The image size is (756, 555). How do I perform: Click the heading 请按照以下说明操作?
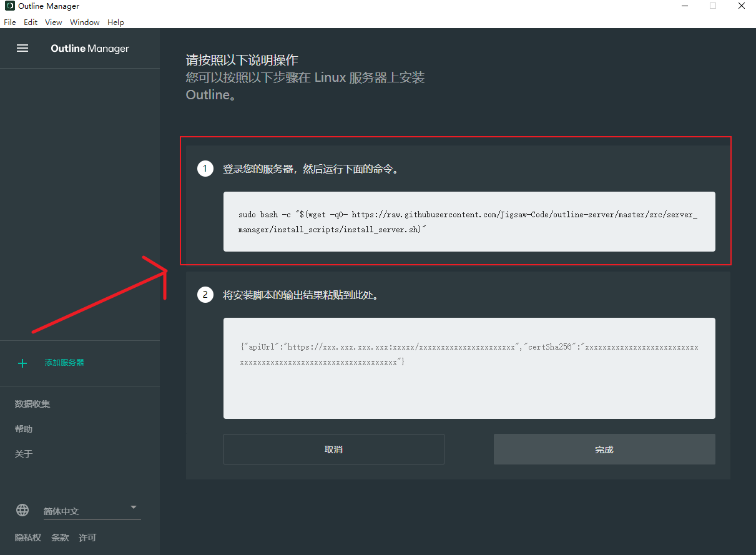pos(242,61)
